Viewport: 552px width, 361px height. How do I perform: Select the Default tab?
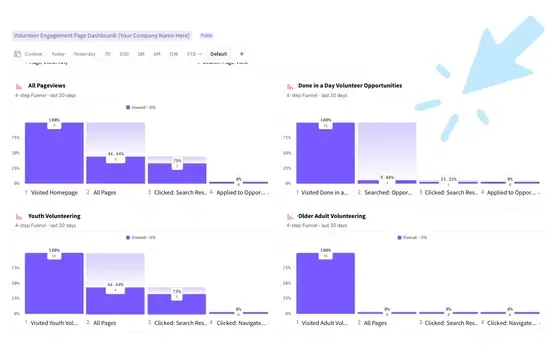[x=219, y=54]
